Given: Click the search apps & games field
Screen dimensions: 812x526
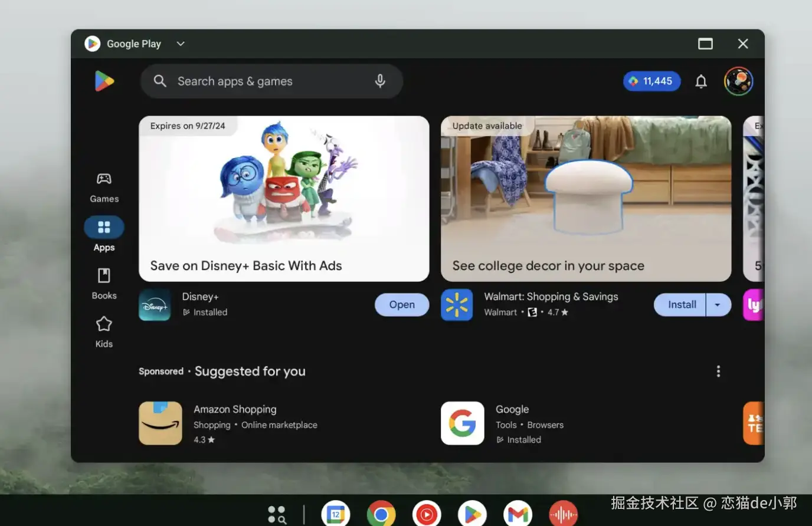Looking at the screenshot, I should (x=271, y=81).
